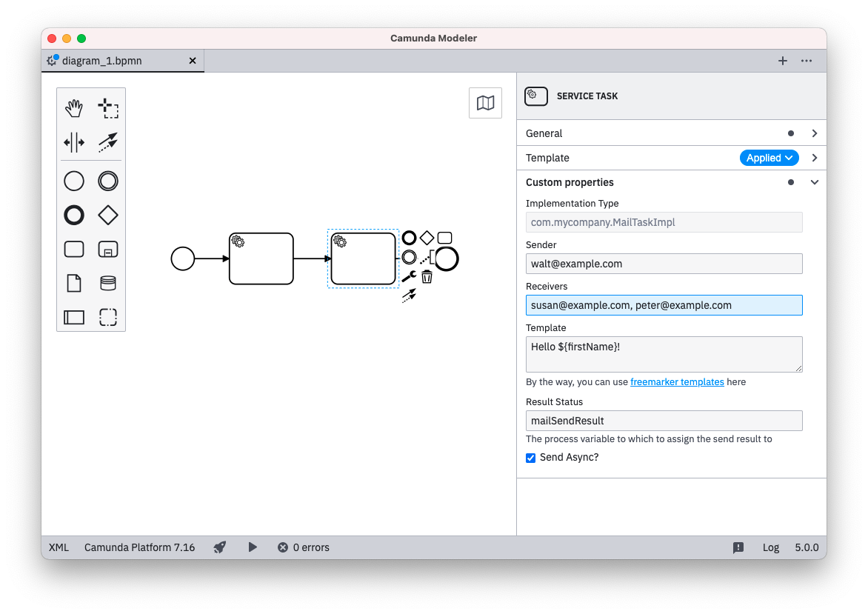Open the overflow menu with three dots

pos(807,61)
